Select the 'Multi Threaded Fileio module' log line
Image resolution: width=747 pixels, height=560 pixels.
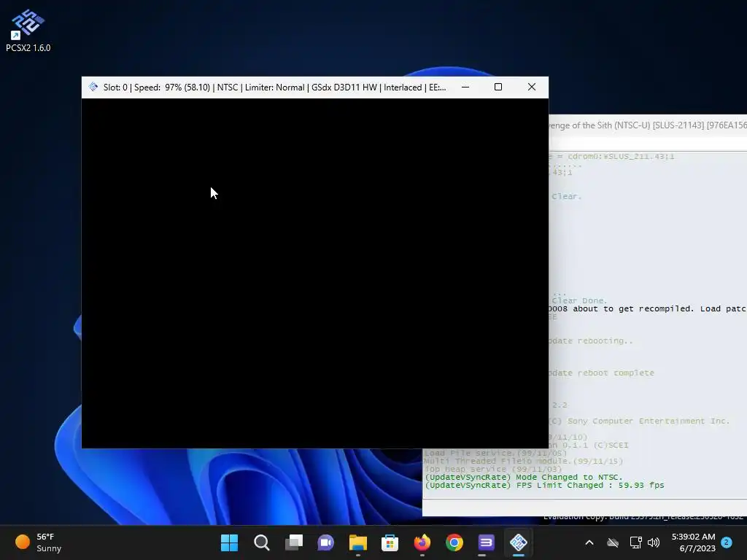523,461
